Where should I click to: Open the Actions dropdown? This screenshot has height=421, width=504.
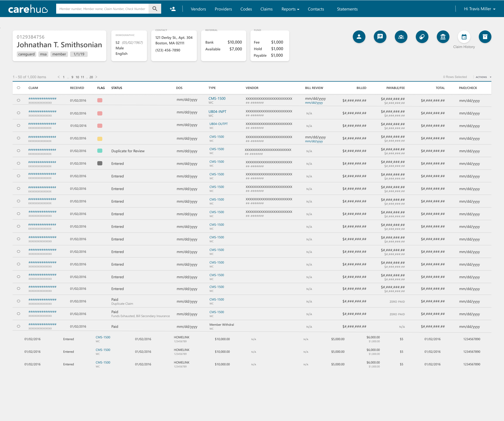[x=483, y=77]
